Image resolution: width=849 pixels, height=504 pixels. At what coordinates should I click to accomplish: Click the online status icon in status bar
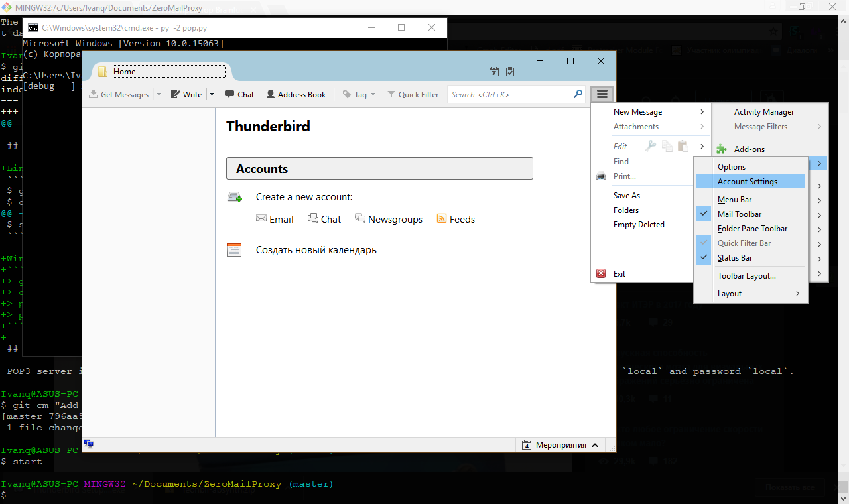point(88,444)
